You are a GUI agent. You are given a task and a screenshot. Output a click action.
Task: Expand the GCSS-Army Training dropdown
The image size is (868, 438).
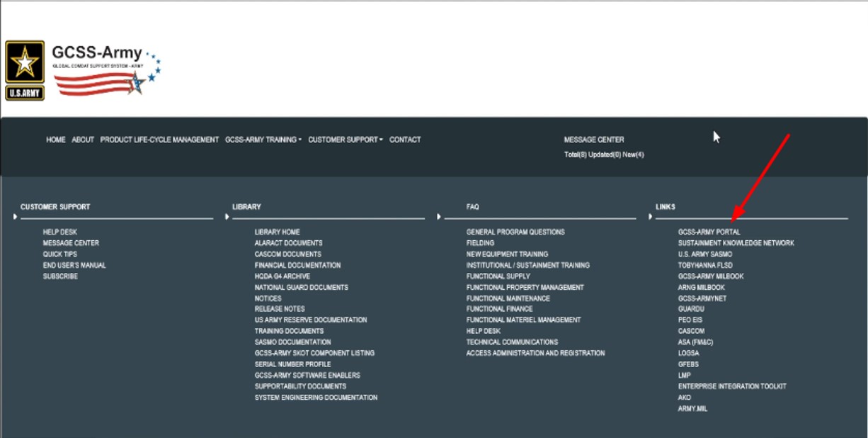263,140
